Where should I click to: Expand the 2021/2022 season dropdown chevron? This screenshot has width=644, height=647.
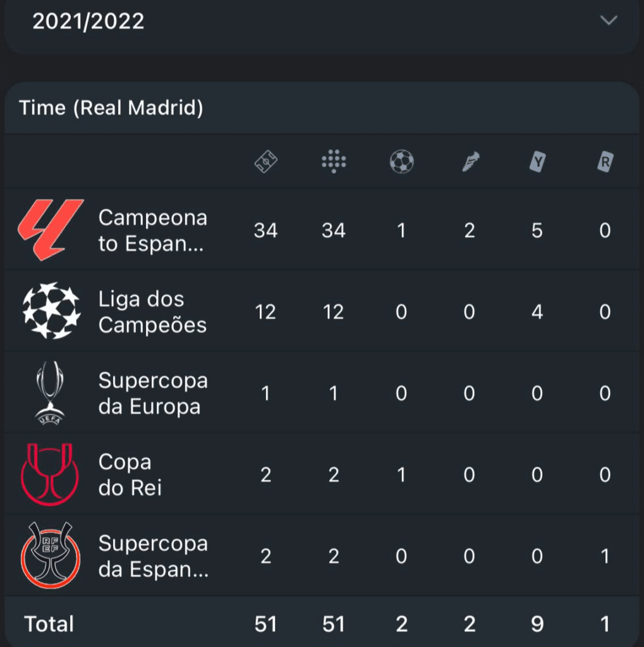click(x=608, y=21)
